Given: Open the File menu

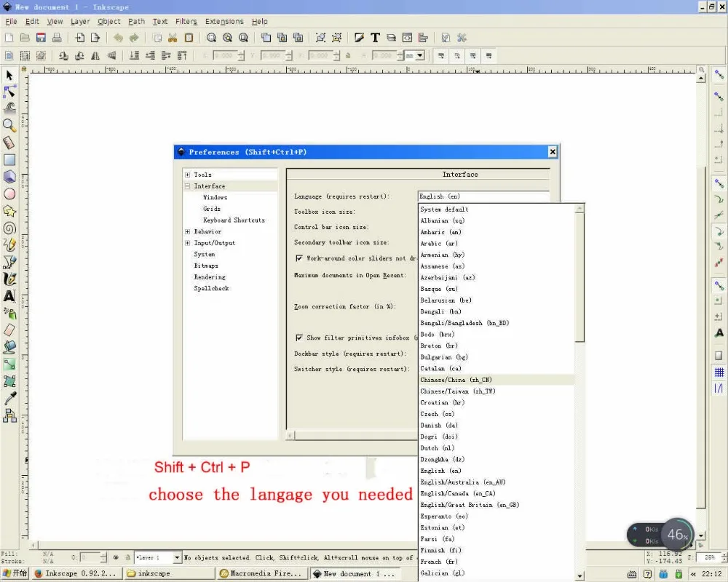Looking at the screenshot, I should (11, 21).
